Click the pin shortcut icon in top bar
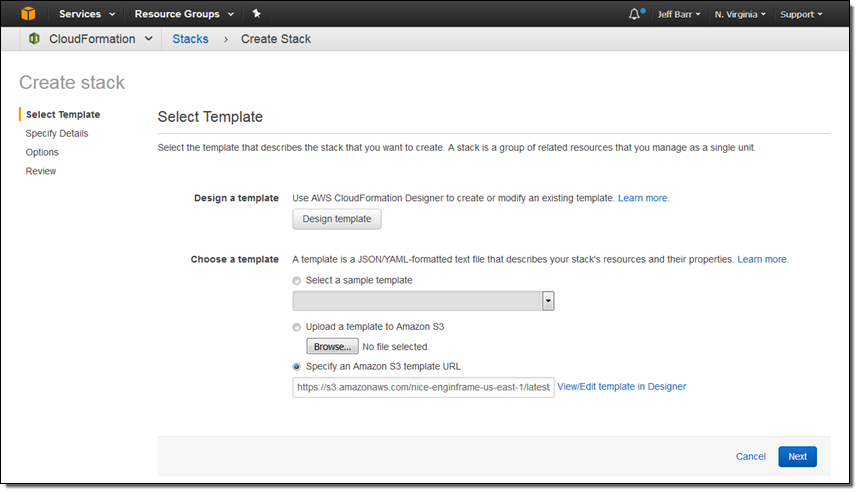This screenshot has height=494, width=860. [256, 14]
